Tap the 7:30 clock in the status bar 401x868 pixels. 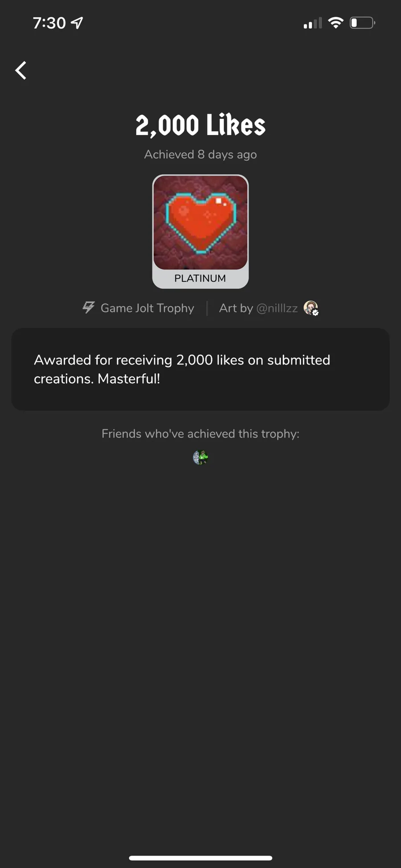click(x=49, y=23)
